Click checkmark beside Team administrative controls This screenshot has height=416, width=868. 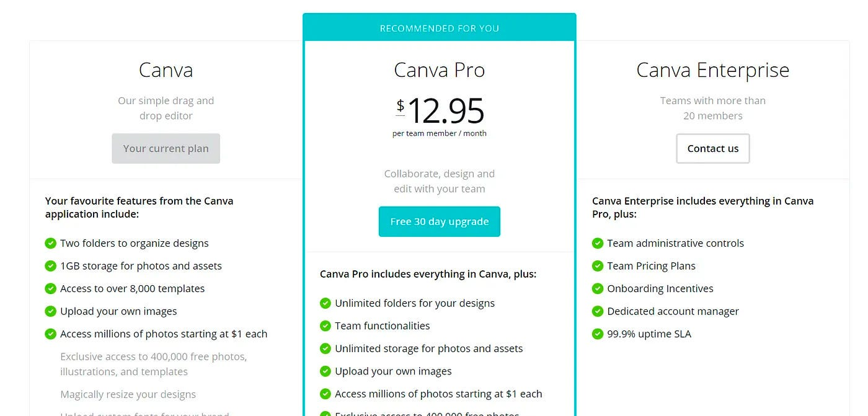click(598, 244)
